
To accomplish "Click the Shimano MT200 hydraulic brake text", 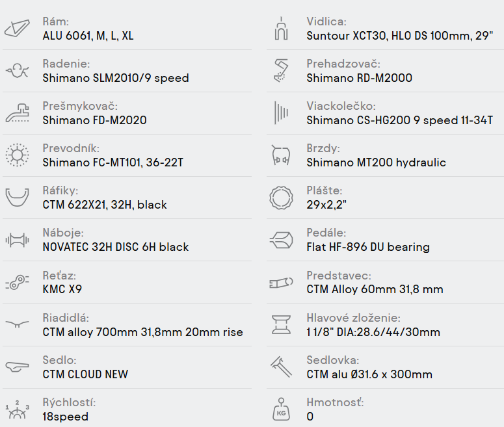I will [x=376, y=162].
